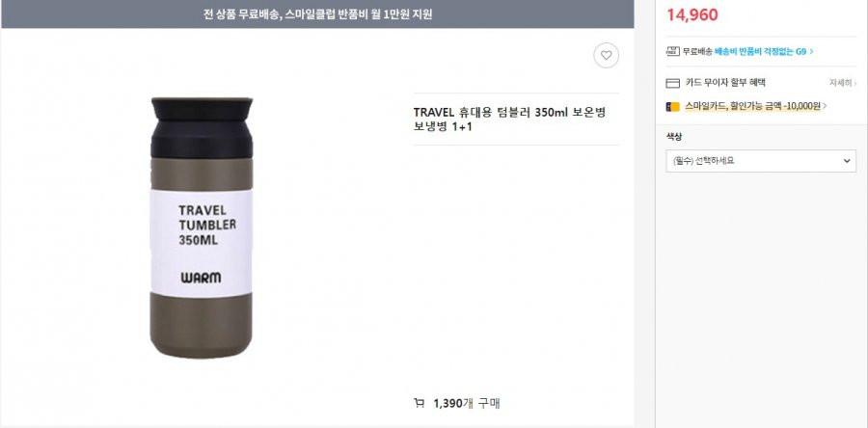
Task: Click the shopping cart icon beside 1,390개 구매
Action: pos(420,403)
